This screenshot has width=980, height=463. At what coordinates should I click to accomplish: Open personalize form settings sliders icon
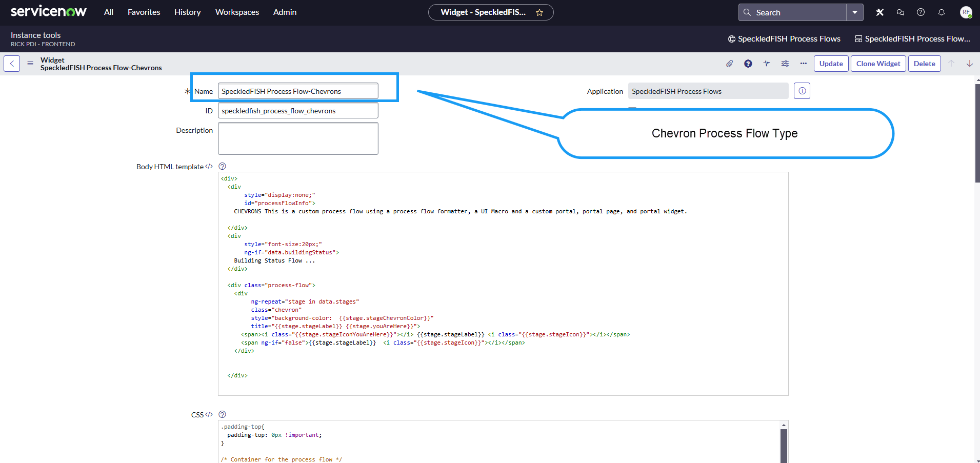[785, 64]
